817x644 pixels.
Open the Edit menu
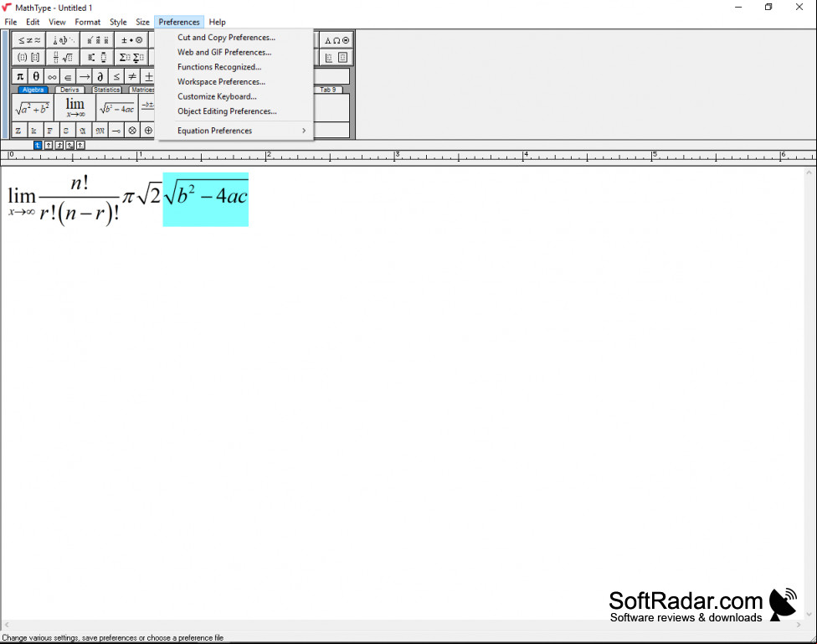(33, 22)
